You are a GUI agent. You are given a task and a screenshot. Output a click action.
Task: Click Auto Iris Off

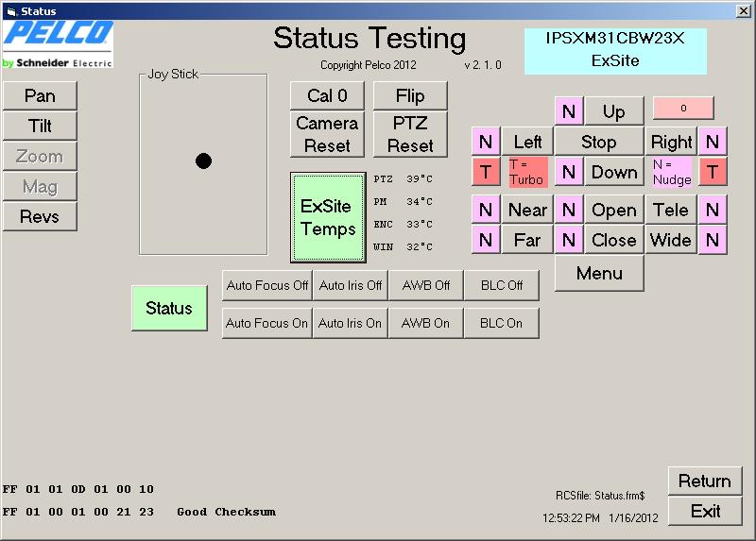[351, 285]
